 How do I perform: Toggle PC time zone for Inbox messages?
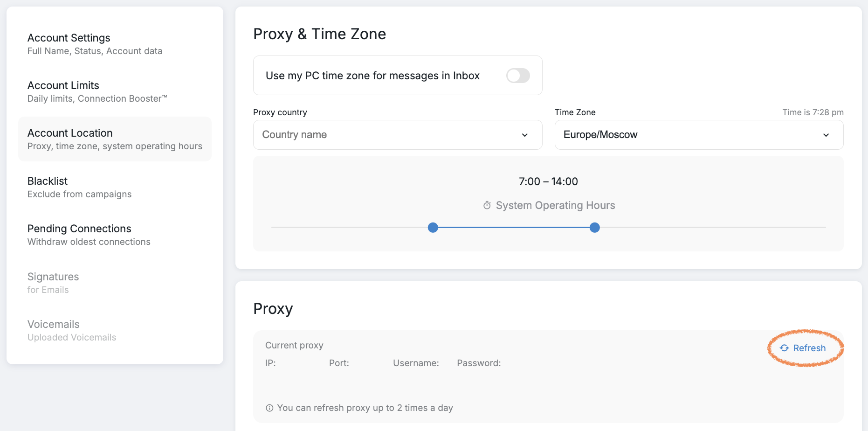518,76
